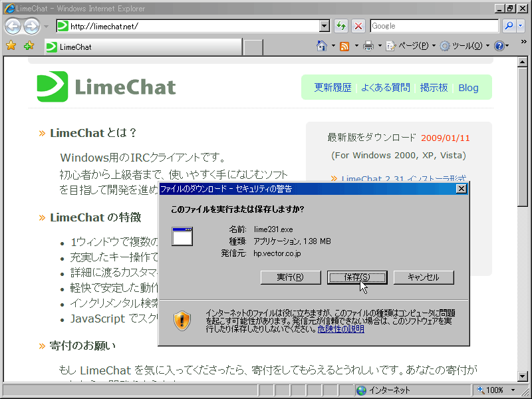Open the 掲示板 link
Image resolution: width=532 pixels, height=399 pixels.
(434, 88)
